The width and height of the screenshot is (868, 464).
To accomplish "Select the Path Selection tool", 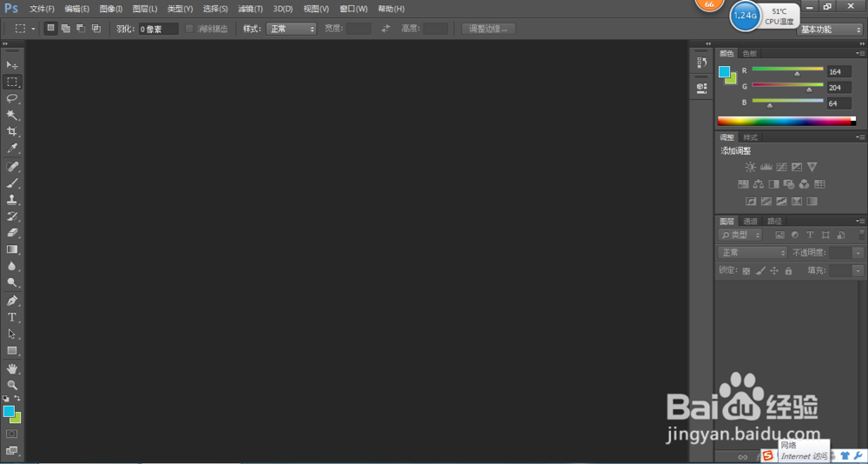I will pyautogui.click(x=12, y=334).
